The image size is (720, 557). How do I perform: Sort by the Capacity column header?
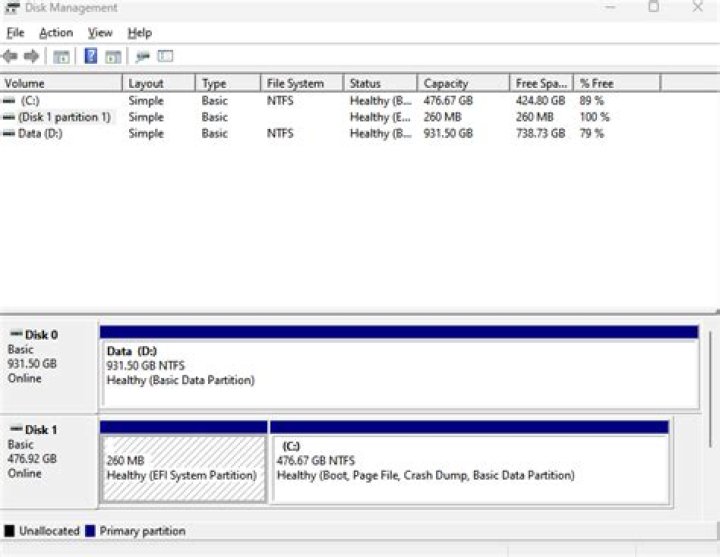(x=463, y=84)
